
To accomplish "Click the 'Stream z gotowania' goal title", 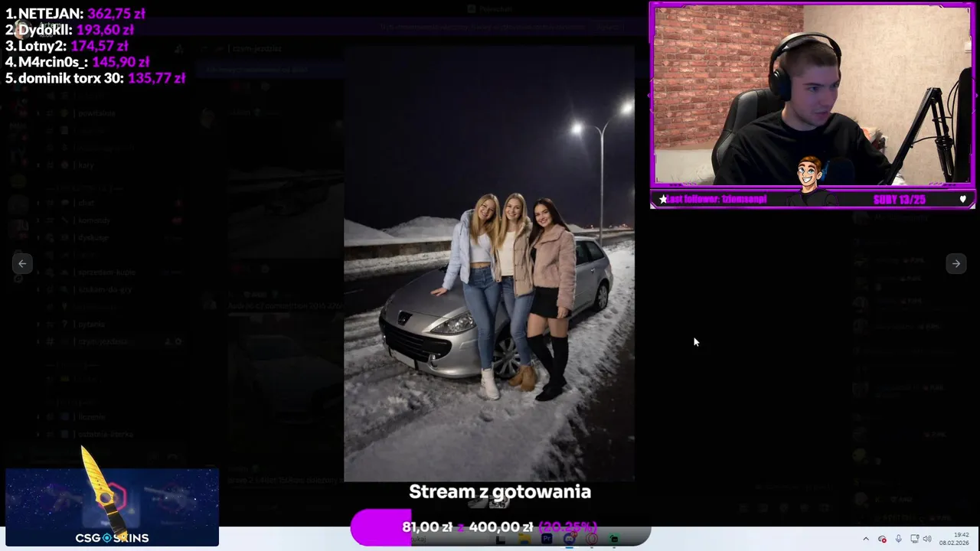I will point(500,491).
